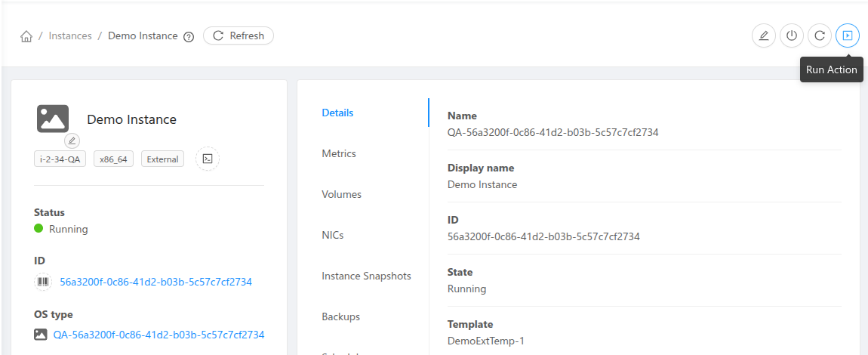Select the Details tab

(x=337, y=113)
